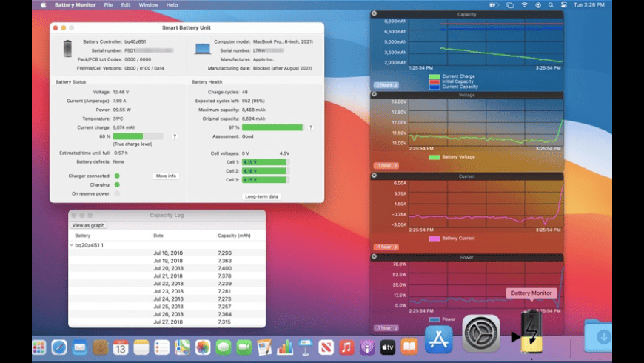
Task: Open System Preferences gear in the Dock
Action: click(x=481, y=334)
